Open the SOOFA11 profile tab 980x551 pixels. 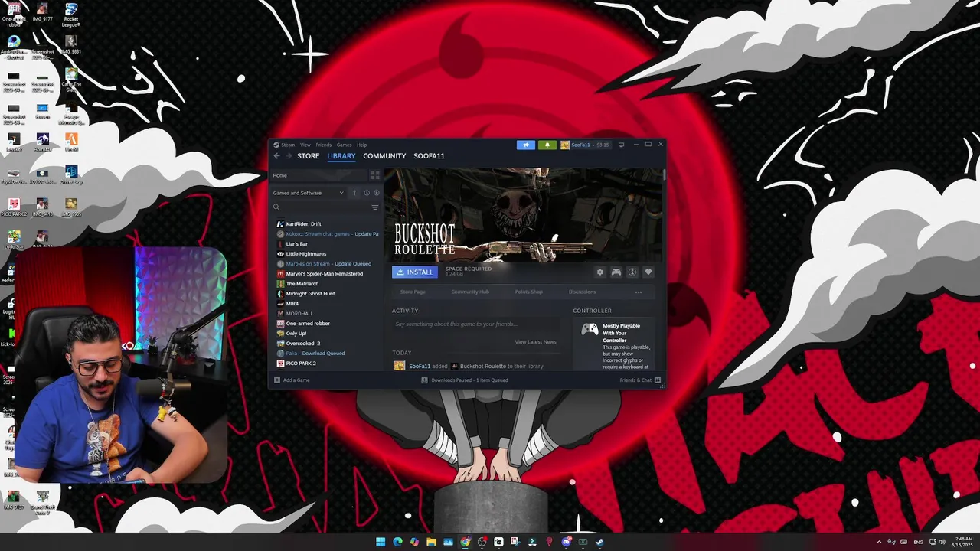pos(429,156)
